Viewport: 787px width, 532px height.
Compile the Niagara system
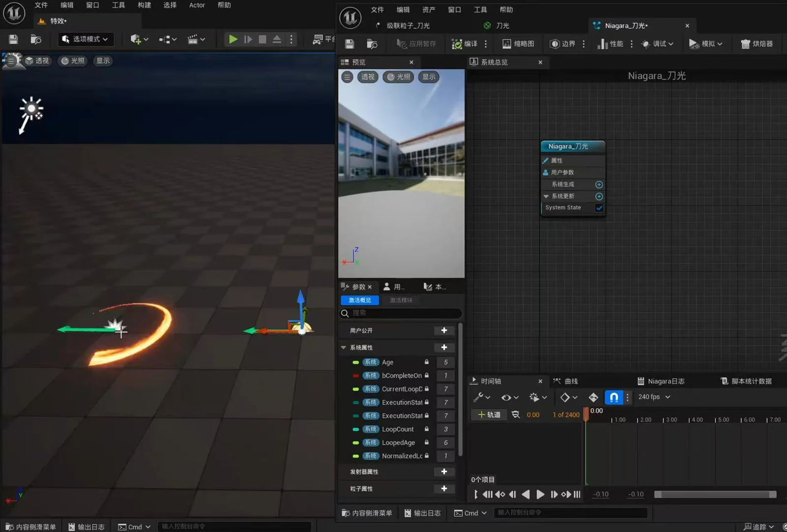click(x=464, y=44)
